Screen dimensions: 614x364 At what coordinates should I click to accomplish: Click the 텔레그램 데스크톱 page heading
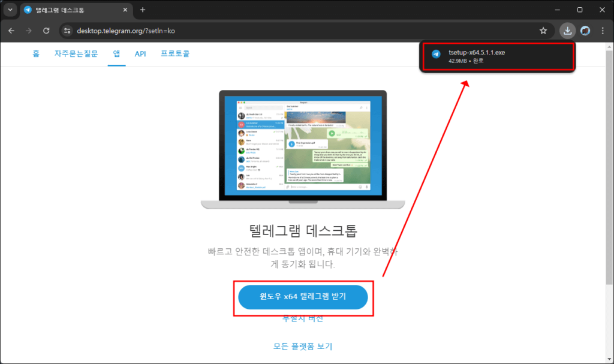pos(303,231)
